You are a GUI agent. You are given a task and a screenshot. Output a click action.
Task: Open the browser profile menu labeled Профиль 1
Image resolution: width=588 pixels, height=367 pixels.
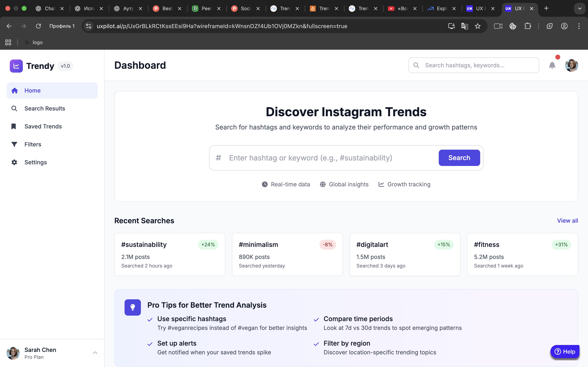click(x=62, y=26)
